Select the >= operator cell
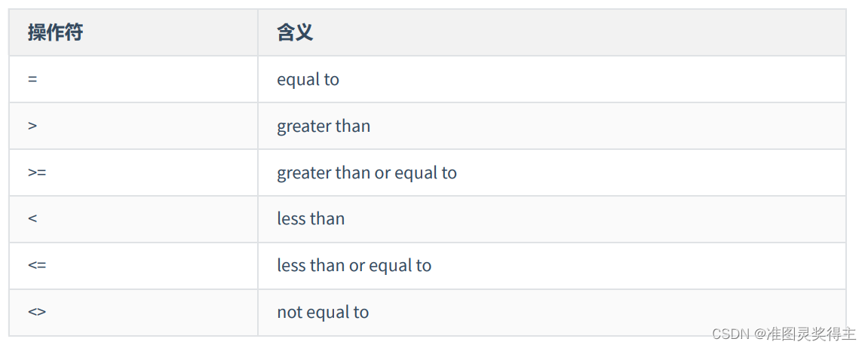Image resolution: width=868 pixels, height=348 pixels. tap(133, 172)
